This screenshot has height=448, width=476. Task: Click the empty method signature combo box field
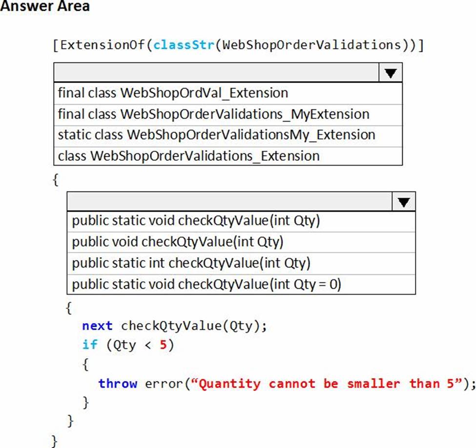[229, 202]
